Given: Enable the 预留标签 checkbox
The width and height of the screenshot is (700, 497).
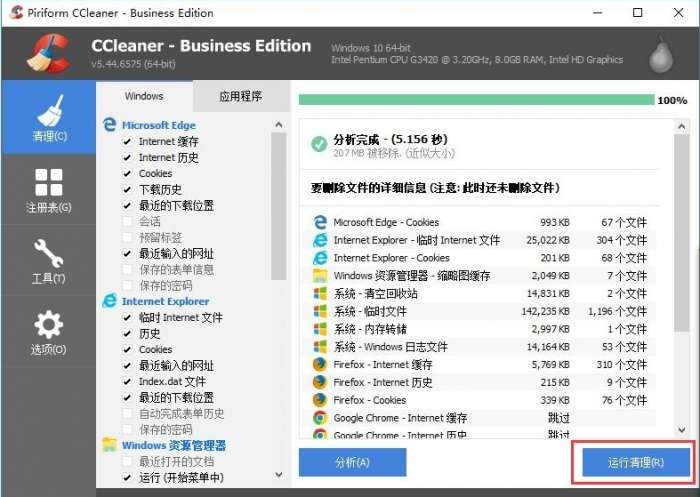Looking at the screenshot, I should pyautogui.click(x=127, y=238).
